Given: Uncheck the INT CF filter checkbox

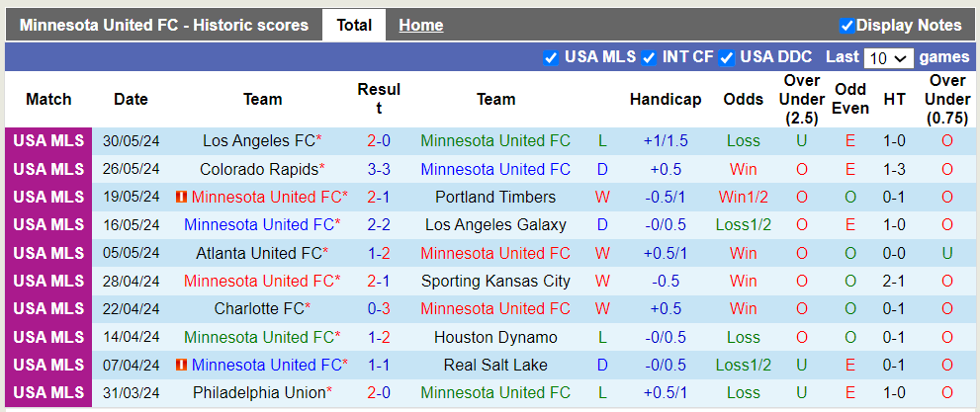Looking at the screenshot, I should 649,57.
